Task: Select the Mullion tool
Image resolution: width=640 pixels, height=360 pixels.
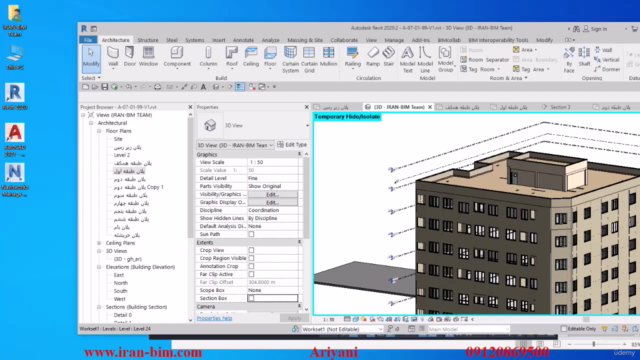Action: click(x=328, y=56)
